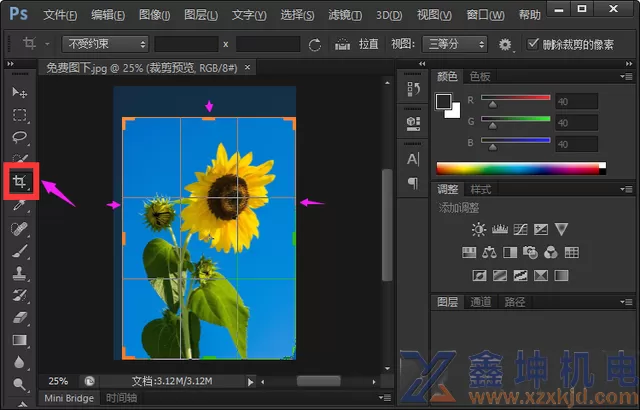Select the Gradient tool
The height and width of the screenshot is (410, 640).
pyautogui.click(x=20, y=340)
